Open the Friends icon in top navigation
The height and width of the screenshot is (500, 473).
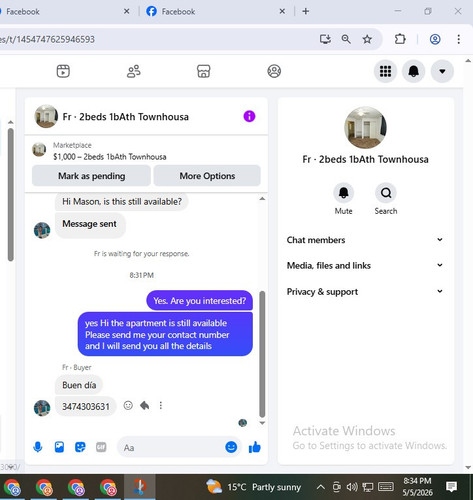(x=134, y=71)
